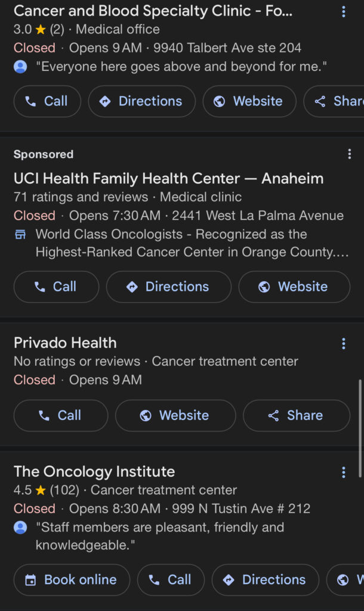Click the reviewer avatar icon under Oncology Institute

pyautogui.click(x=20, y=527)
